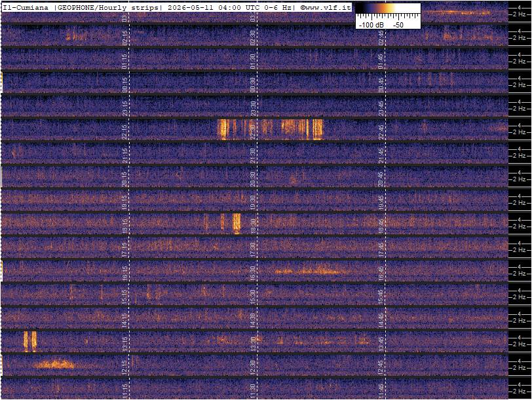Click the 21:15 time label
Screen dimensions: 532x400
point(124,155)
